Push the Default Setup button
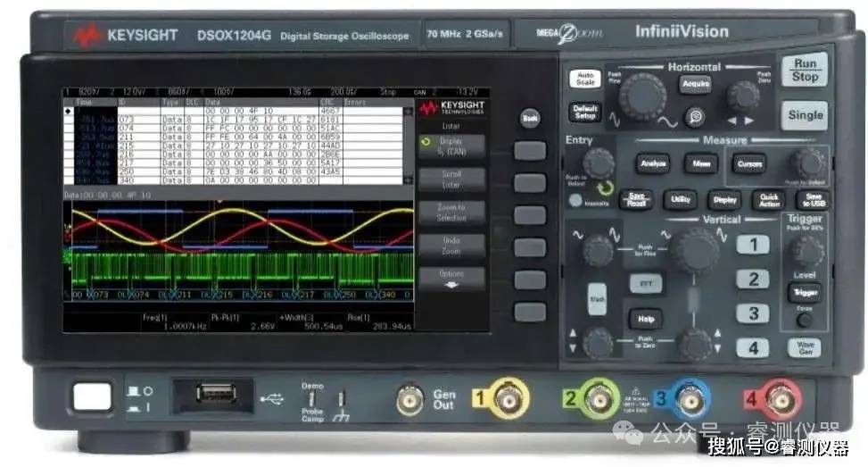 tap(584, 112)
